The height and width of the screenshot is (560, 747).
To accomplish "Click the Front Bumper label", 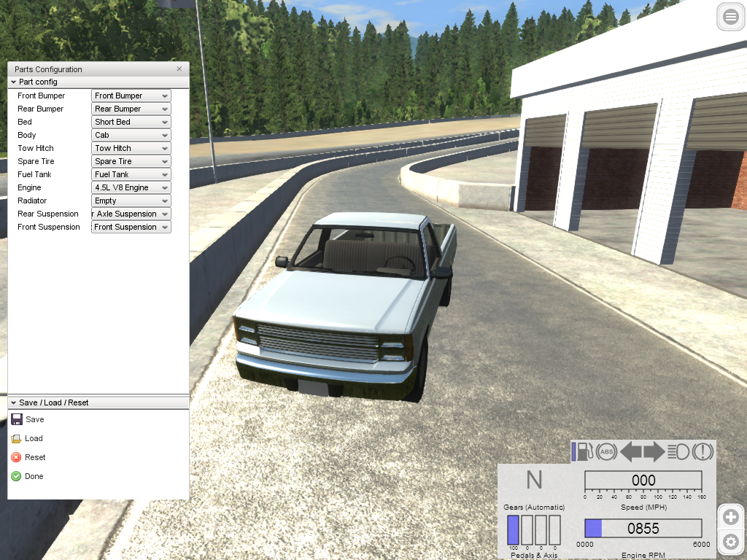I will (x=42, y=96).
